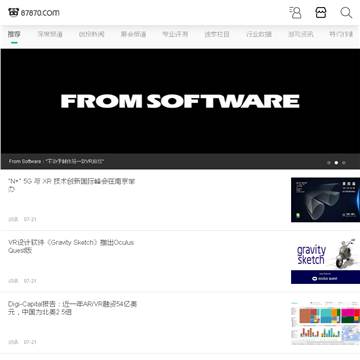
Task: Open the "N+" 5G 与 XR summit article
Action: pyautogui.click(x=71, y=185)
